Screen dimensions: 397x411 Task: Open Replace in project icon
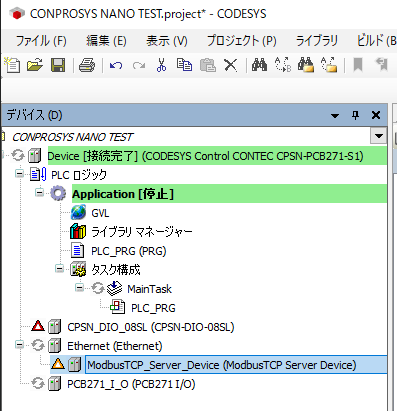[x=329, y=65]
